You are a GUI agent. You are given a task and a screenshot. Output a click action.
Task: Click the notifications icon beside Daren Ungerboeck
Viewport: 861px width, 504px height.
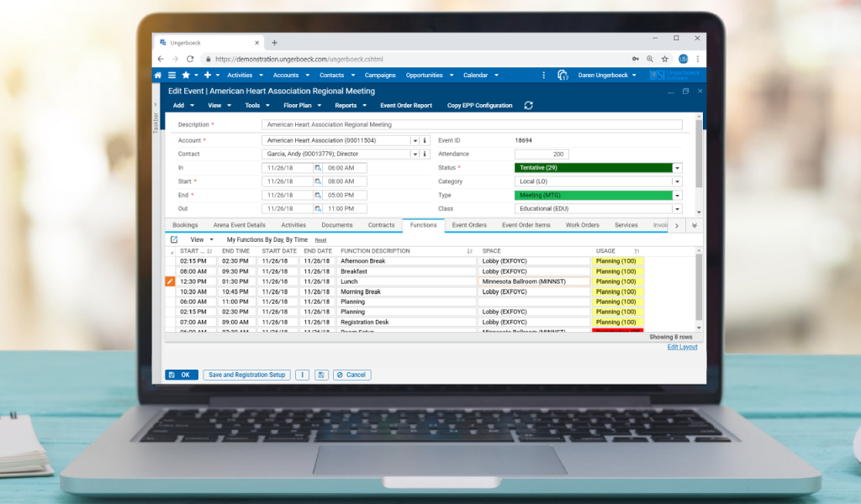[x=563, y=75]
